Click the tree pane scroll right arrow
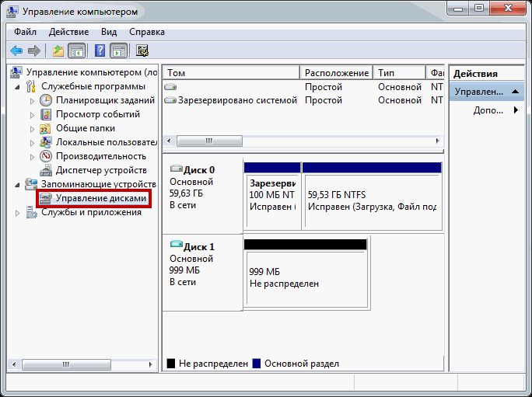Image resolution: width=532 pixels, height=397 pixels. [x=151, y=365]
